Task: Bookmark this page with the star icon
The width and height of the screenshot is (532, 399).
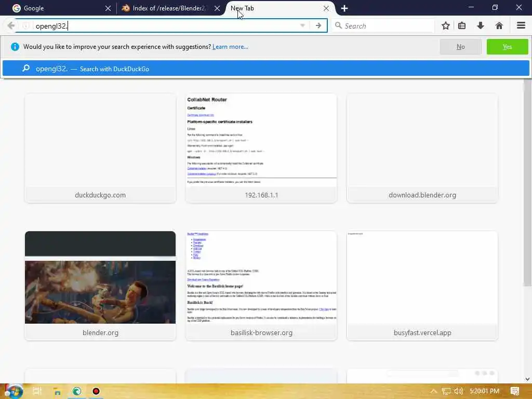Action: coord(445,26)
